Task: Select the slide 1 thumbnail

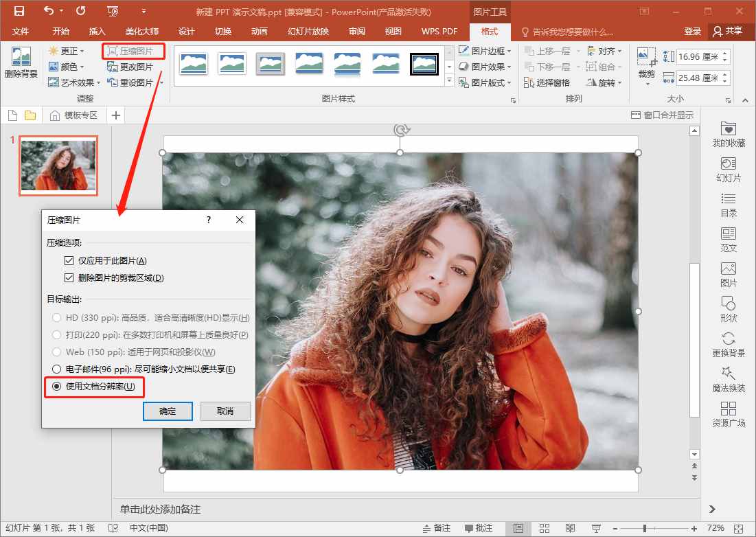Action: point(58,165)
